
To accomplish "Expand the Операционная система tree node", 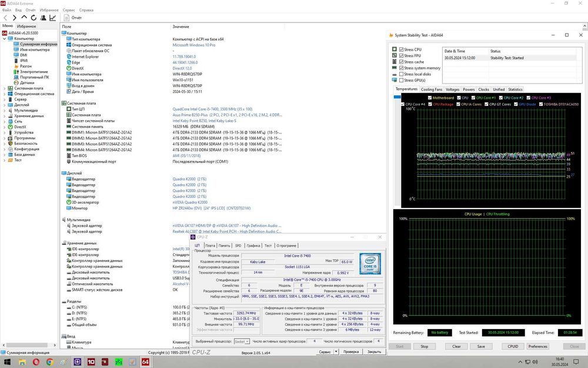I will point(5,94).
